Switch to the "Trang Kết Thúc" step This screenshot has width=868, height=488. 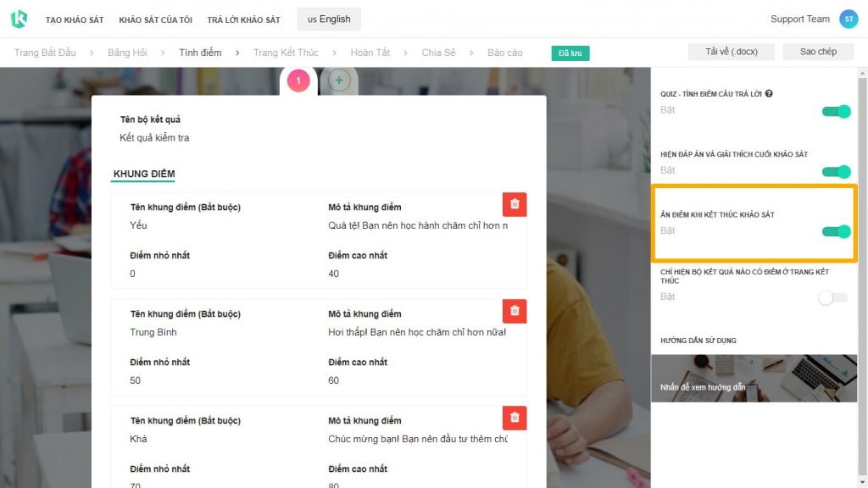click(x=287, y=52)
